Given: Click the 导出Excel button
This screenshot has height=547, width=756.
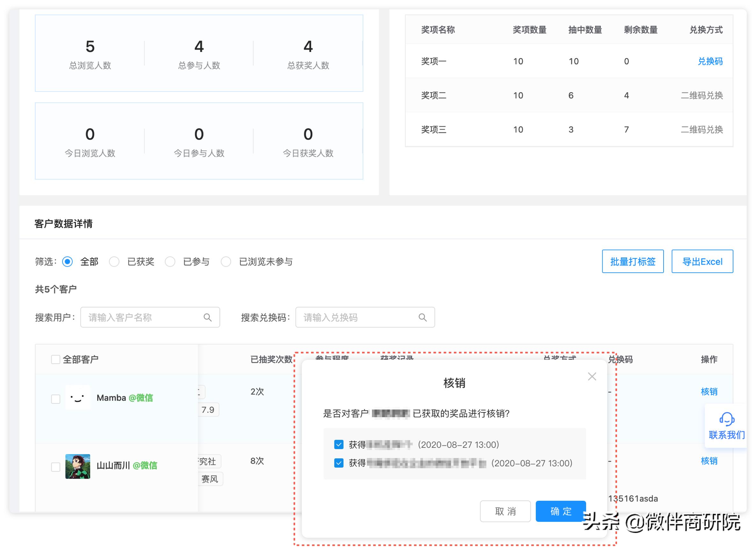Looking at the screenshot, I should pyautogui.click(x=702, y=262).
